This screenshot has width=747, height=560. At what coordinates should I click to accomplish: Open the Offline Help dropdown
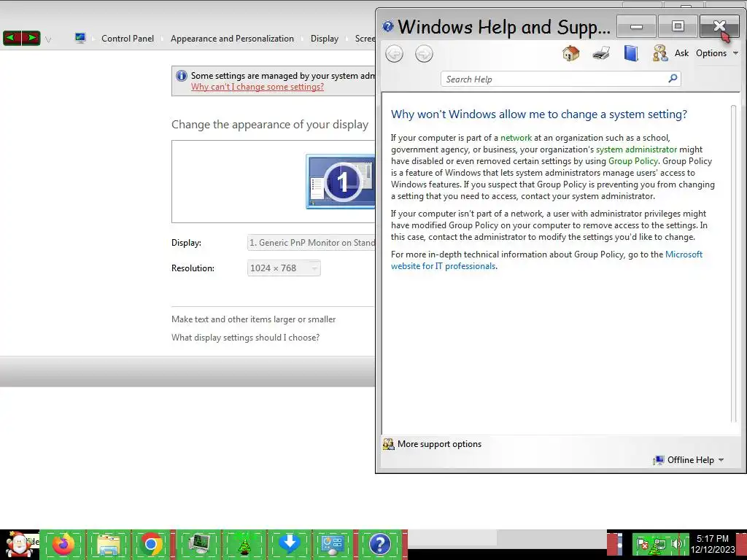point(689,460)
